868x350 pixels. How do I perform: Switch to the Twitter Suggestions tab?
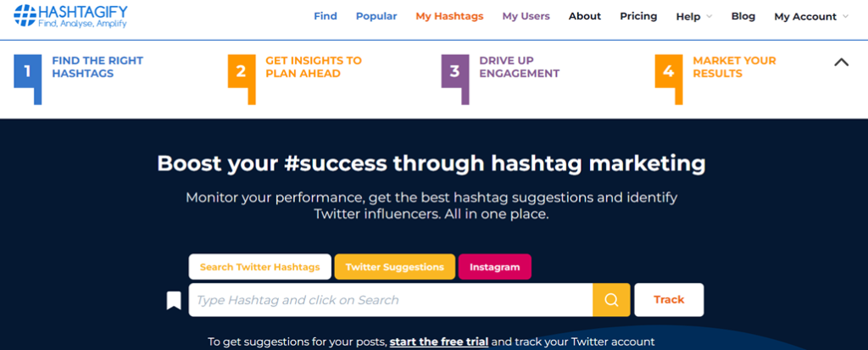[395, 267]
